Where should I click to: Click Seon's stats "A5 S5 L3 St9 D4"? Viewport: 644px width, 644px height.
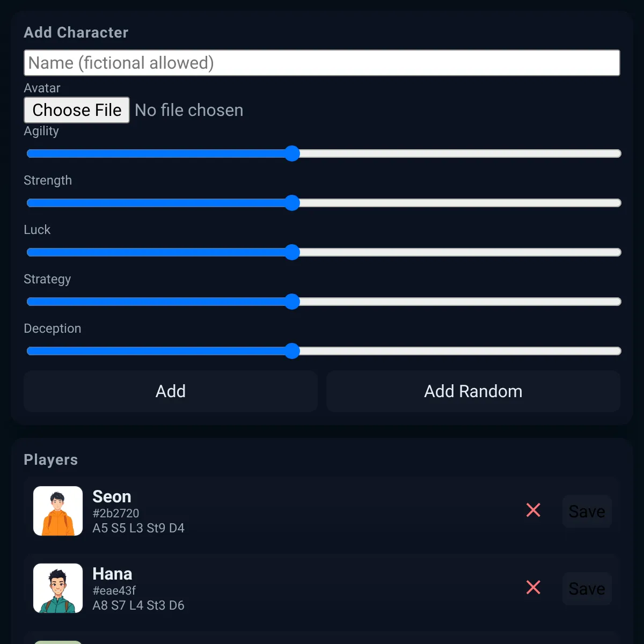(138, 528)
